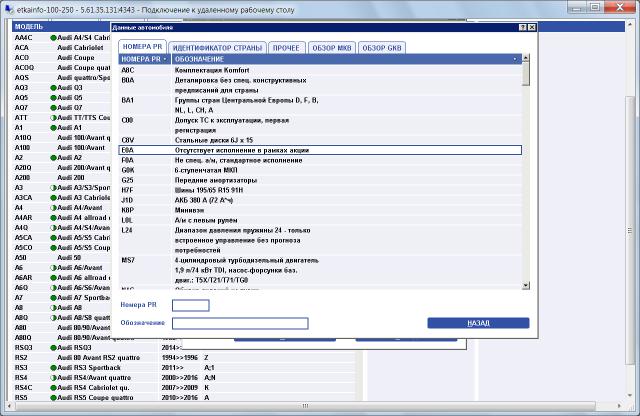This screenshot has height=416, width=640.
Task: Select Audi Q3 green status icon
Action: click(53, 88)
